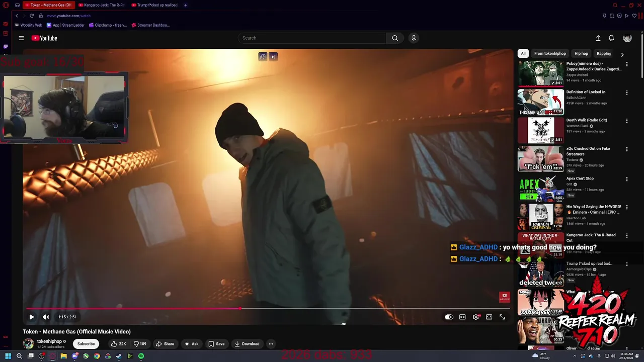
Task: Open options for the Poboy(número dos) video
Action: click(x=627, y=64)
